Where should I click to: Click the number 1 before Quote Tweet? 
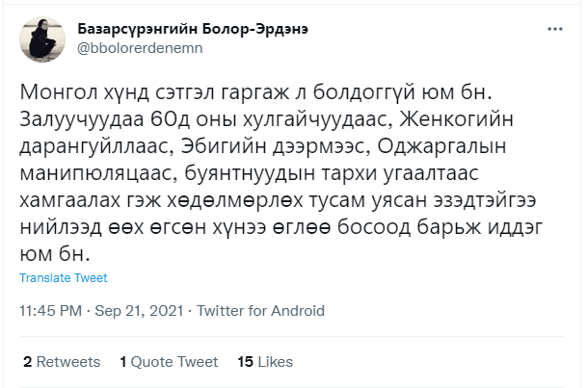124,362
